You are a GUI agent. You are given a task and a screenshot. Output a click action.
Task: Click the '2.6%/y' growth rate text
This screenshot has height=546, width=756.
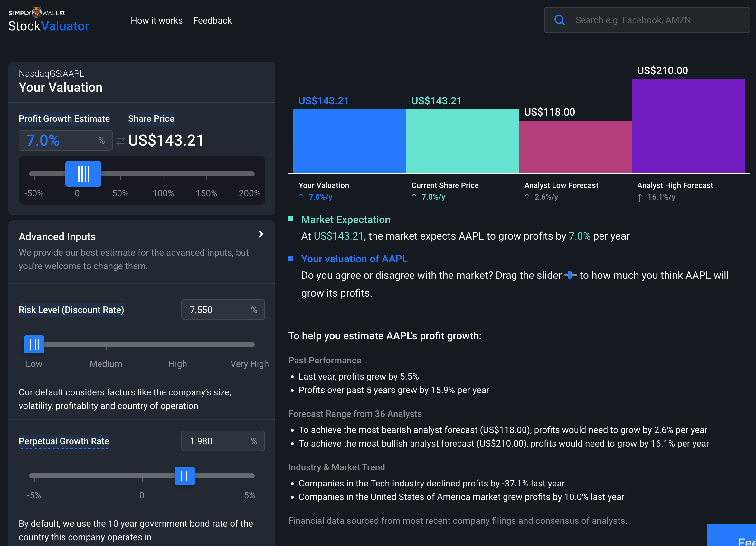click(546, 197)
